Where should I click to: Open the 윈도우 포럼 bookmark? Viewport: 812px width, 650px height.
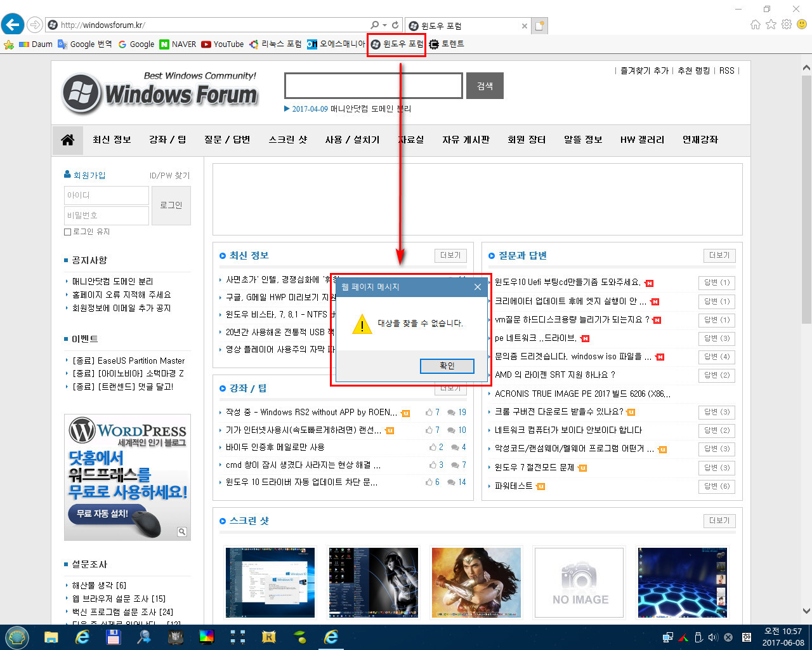coord(397,44)
